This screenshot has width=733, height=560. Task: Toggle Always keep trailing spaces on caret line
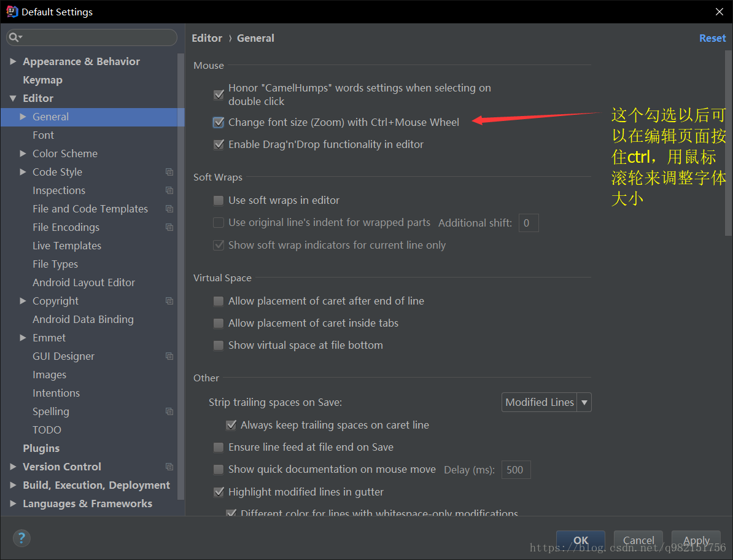pos(231,425)
